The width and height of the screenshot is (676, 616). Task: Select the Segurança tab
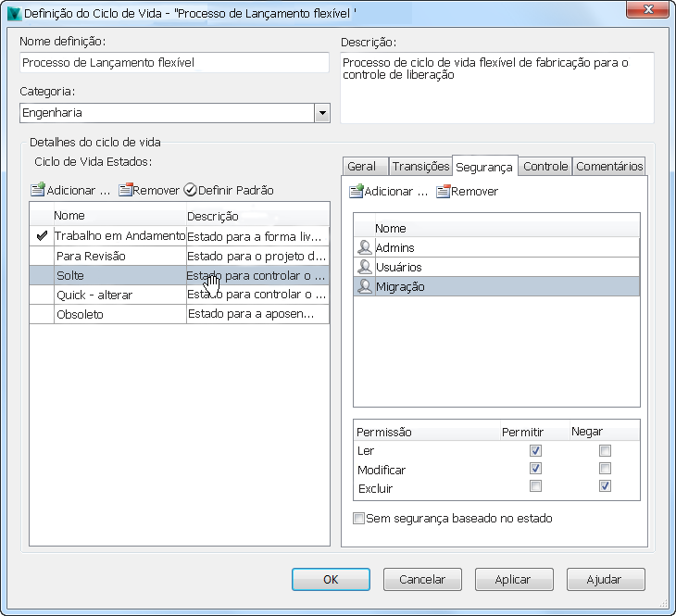(x=484, y=167)
